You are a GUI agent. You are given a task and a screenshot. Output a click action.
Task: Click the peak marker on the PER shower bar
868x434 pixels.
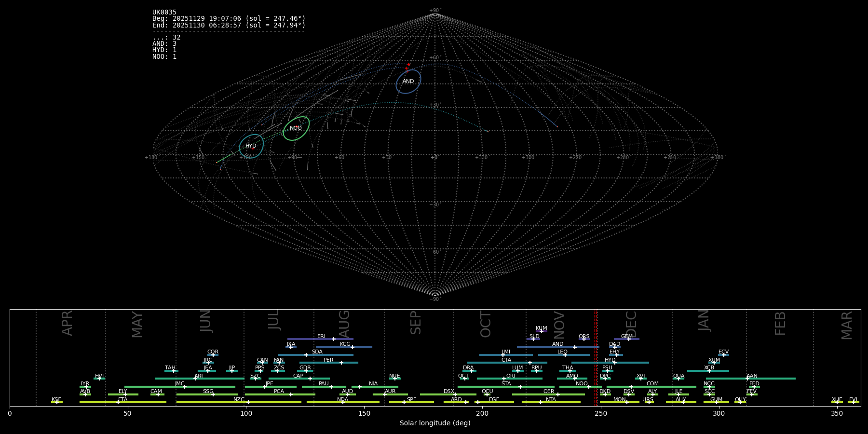tap(341, 363)
